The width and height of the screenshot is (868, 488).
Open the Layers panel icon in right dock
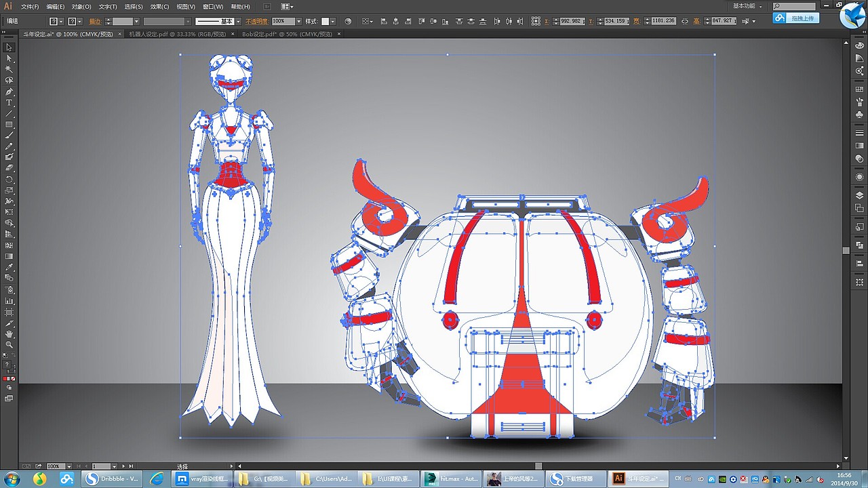pyautogui.click(x=860, y=196)
